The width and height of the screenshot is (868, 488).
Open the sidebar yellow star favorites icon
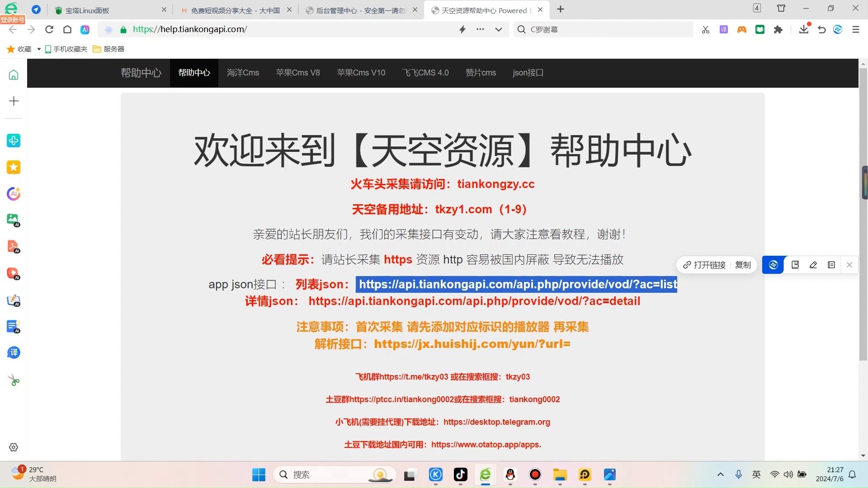click(x=14, y=167)
